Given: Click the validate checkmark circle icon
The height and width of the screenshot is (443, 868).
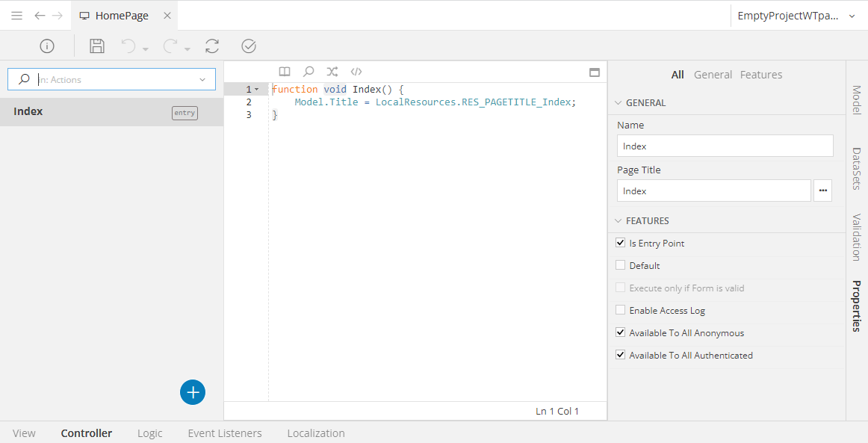Looking at the screenshot, I should tap(249, 46).
